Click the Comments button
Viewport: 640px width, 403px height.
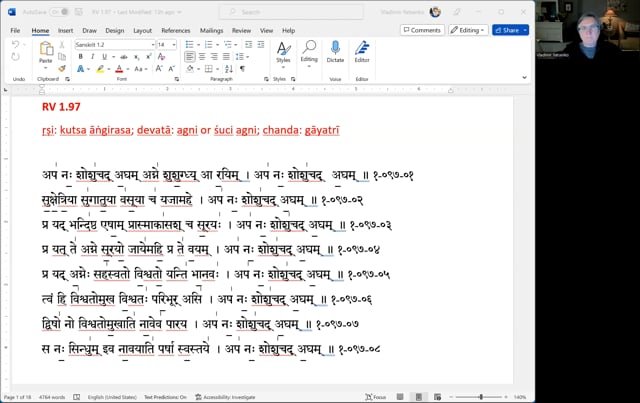click(422, 30)
